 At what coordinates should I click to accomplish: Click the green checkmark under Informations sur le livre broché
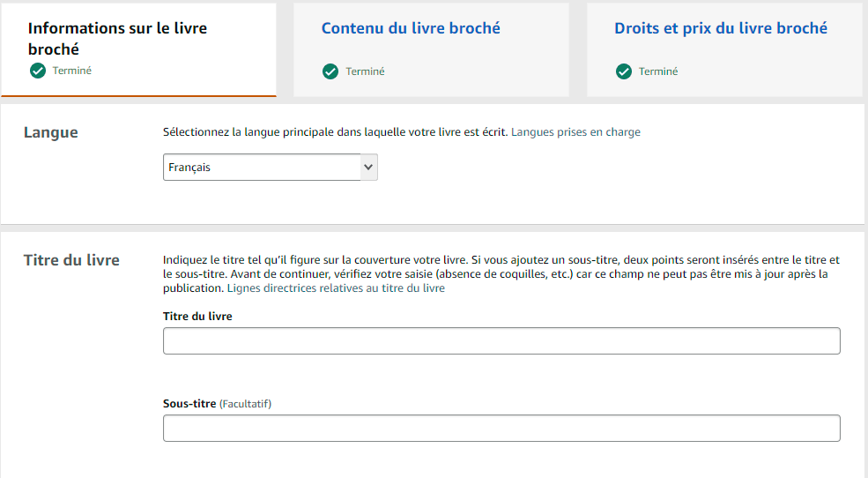pyautogui.click(x=38, y=71)
